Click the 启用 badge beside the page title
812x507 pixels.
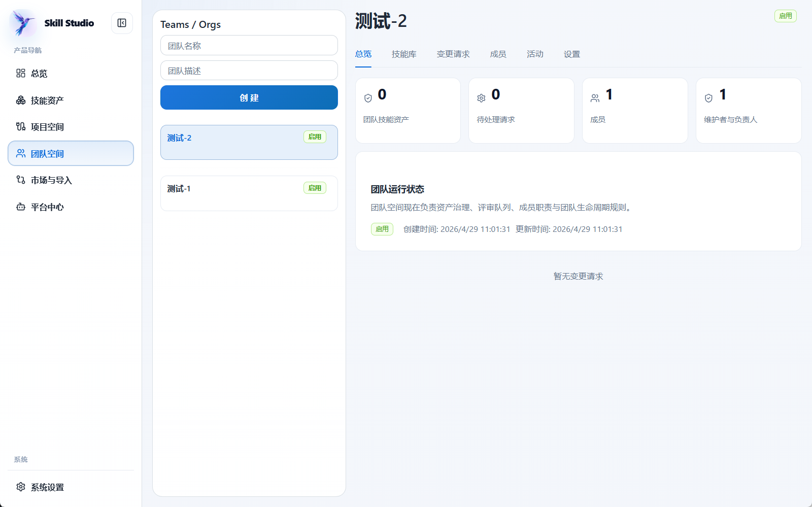786,16
